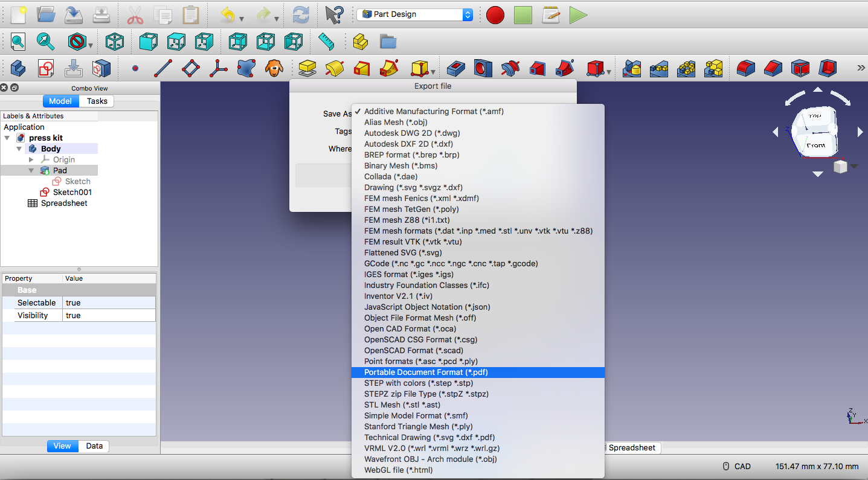
Task: Click the dimensions readout in status bar
Action: pos(817,467)
